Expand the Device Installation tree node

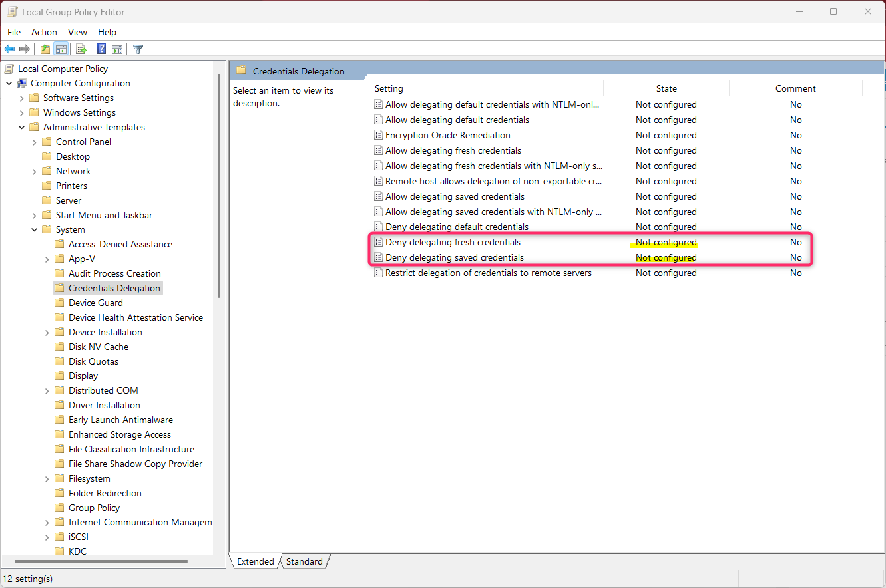pyautogui.click(x=46, y=331)
